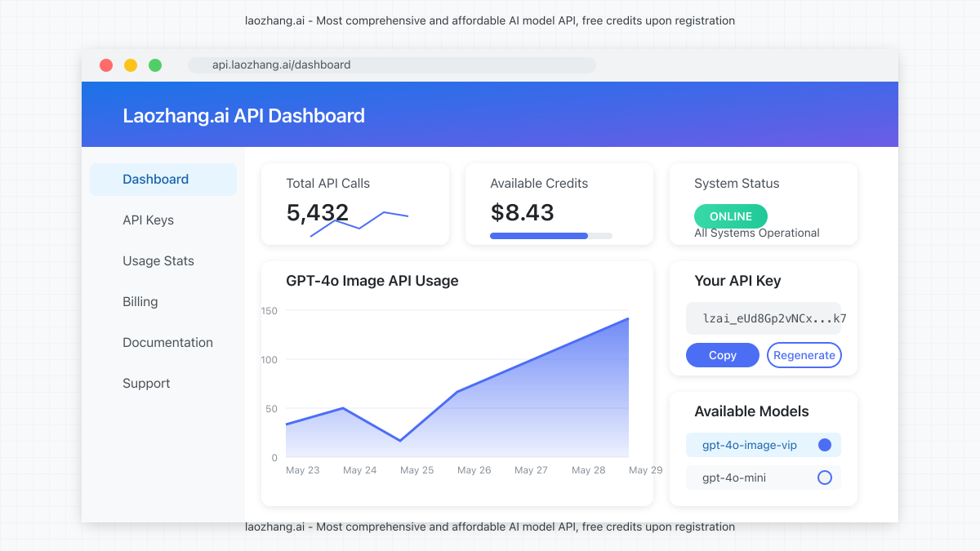Click the Laozhang.ai API Dashboard header title

pos(243,116)
